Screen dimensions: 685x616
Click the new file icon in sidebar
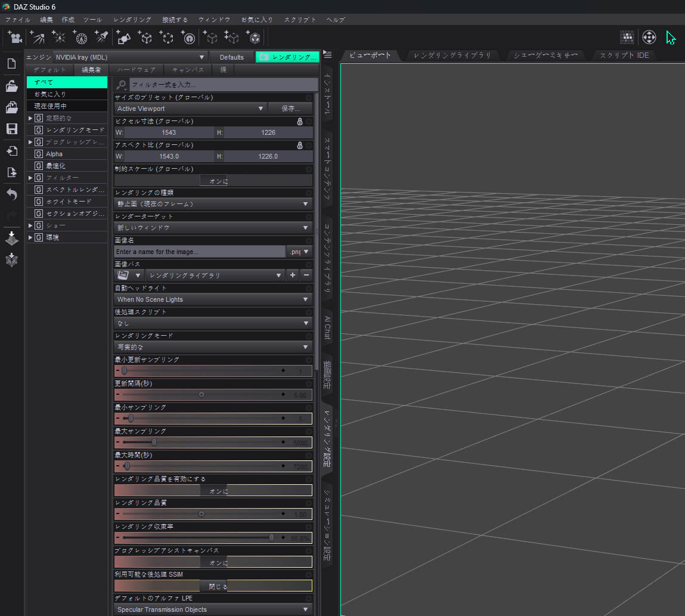click(x=12, y=64)
